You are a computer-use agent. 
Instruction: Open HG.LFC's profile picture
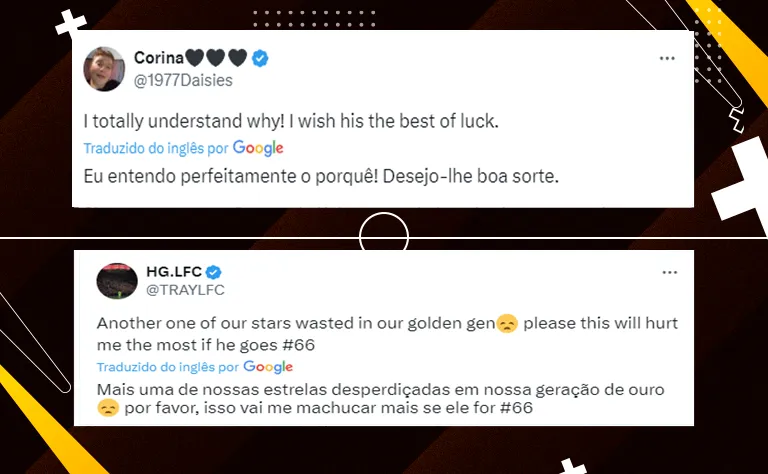(x=117, y=281)
